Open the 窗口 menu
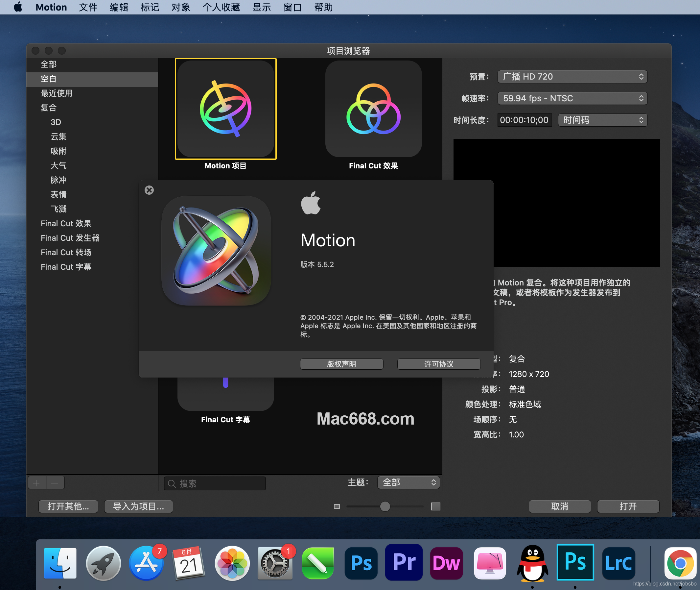700x590 pixels. click(x=292, y=7)
